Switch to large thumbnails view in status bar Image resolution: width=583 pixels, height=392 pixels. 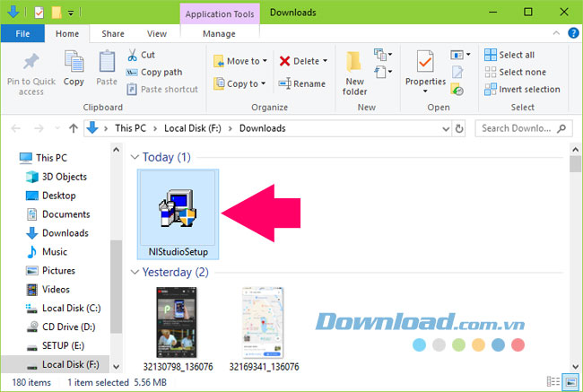coord(570,382)
